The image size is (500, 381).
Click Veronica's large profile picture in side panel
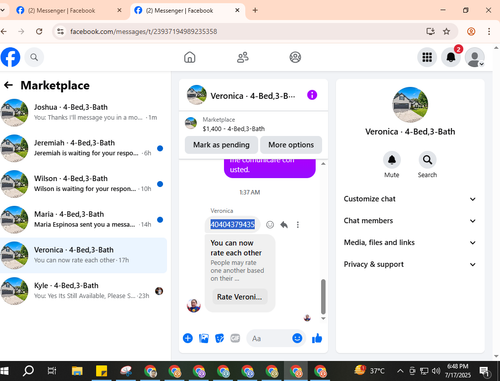(x=410, y=105)
